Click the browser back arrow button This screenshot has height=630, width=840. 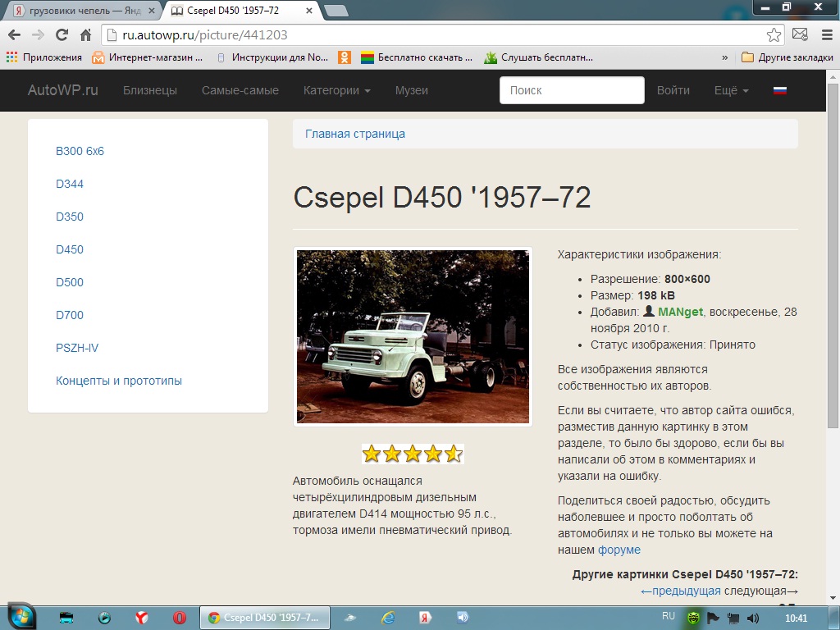pyautogui.click(x=14, y=35)
